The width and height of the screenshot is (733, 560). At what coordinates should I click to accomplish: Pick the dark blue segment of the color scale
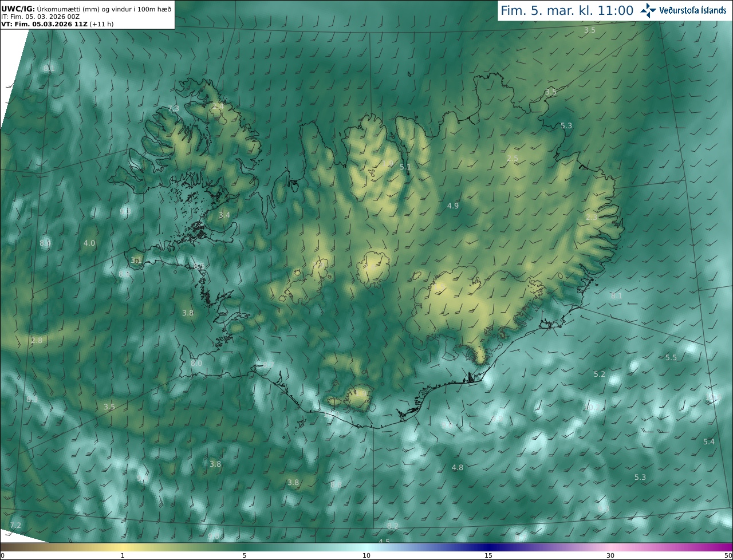pyautogui.click(x=488, y=547)
